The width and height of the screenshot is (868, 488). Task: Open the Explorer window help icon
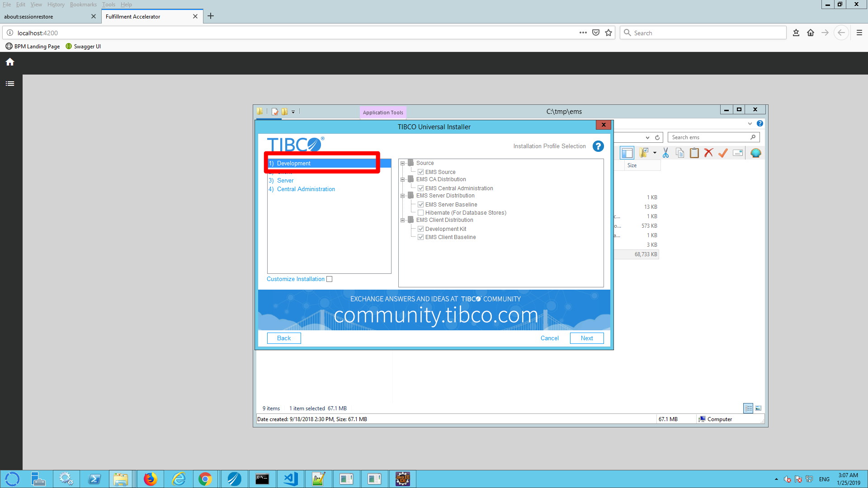tap(760, 123)
